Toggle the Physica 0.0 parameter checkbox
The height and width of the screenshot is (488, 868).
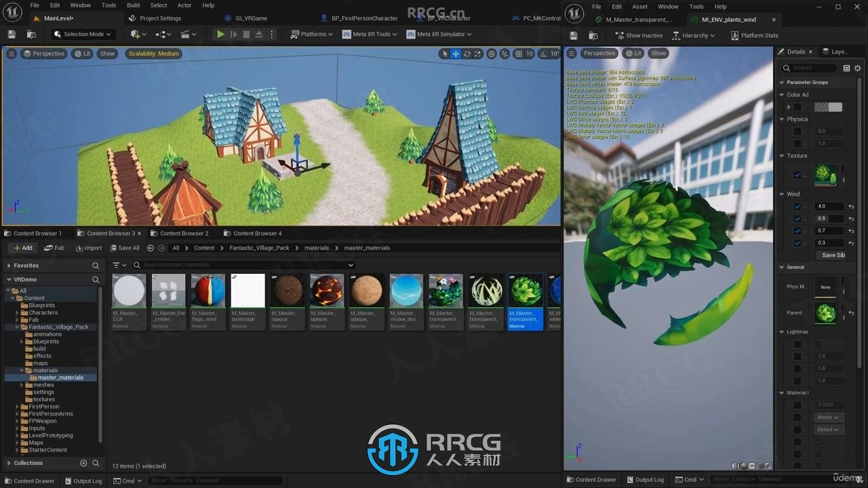click(797, 131)
